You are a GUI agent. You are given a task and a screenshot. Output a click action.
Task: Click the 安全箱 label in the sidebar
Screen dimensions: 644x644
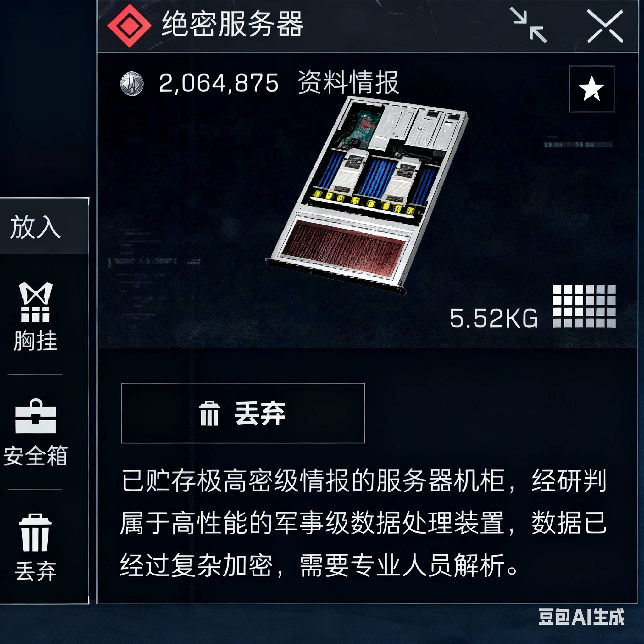pos(36,455)
